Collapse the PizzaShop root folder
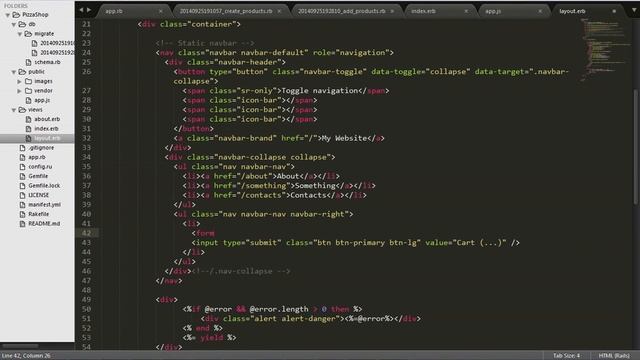The image size is (640, 360). [x=8, y=15]
